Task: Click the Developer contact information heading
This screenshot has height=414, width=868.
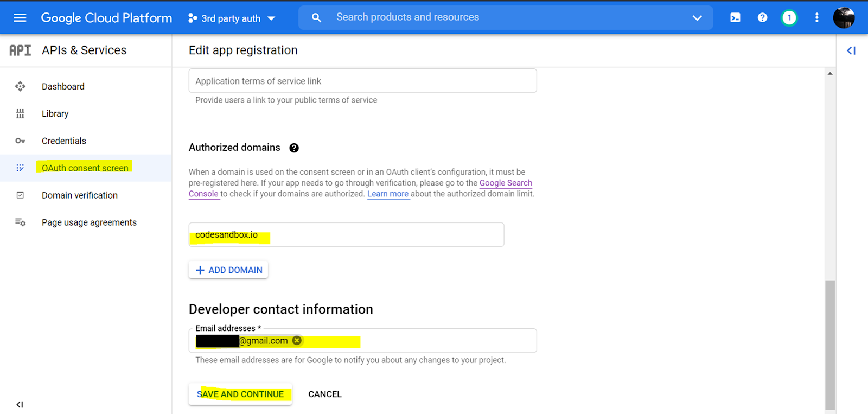Action: pyautogui.click(x=281, y=309)
